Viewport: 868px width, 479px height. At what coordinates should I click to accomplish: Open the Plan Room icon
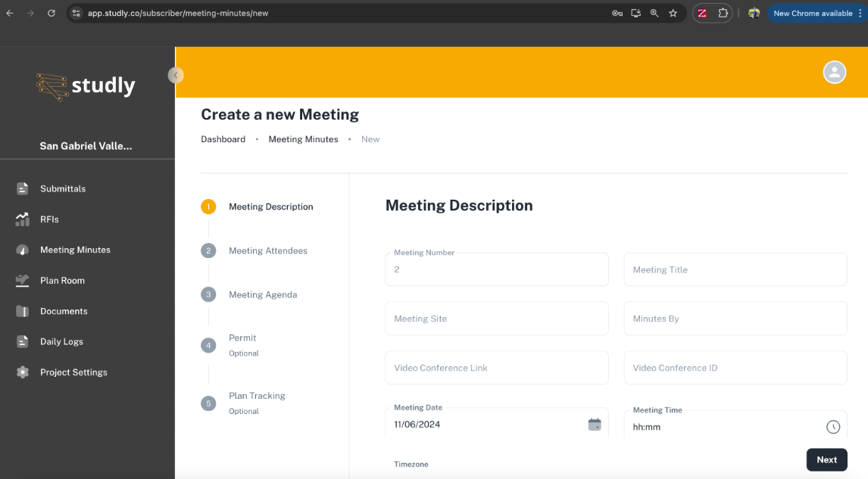click(x=21, y=280)
